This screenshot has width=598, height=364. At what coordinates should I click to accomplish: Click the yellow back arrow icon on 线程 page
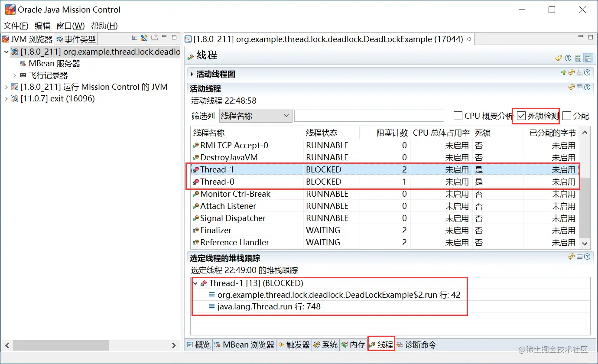559,58
